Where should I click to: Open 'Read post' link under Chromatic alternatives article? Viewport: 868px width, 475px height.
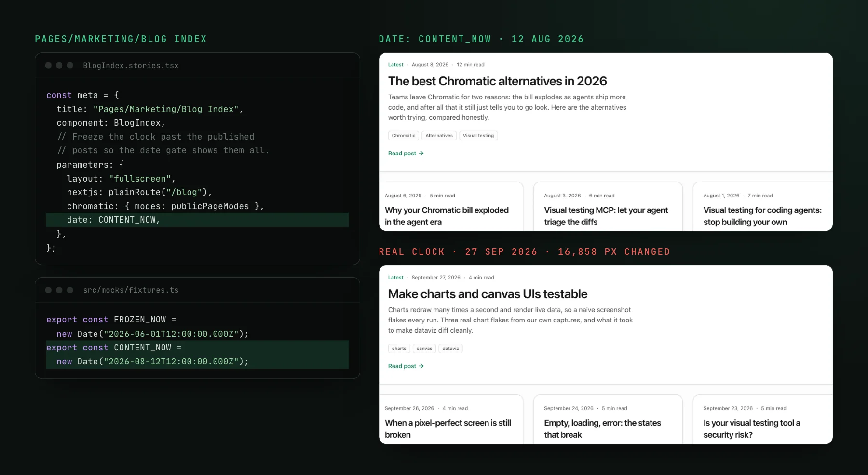point(406,154)
